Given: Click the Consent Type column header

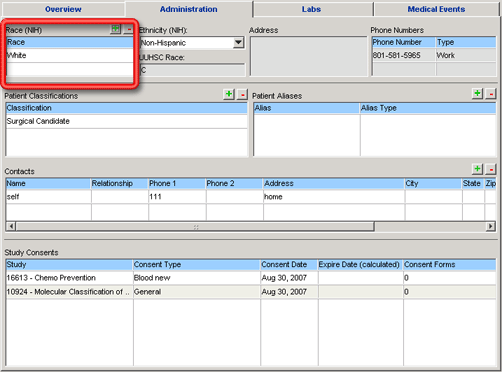Looking at the screenshot, I should [x=197, y=264].
